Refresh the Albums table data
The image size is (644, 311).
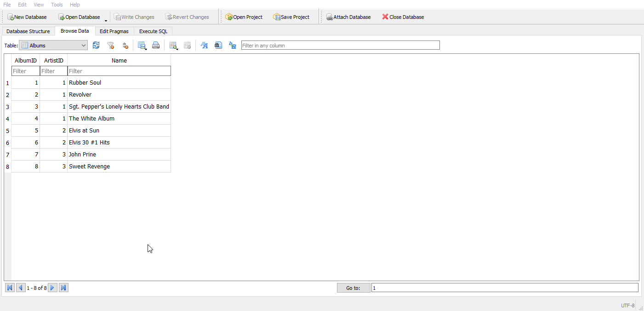tap(96, 45)
